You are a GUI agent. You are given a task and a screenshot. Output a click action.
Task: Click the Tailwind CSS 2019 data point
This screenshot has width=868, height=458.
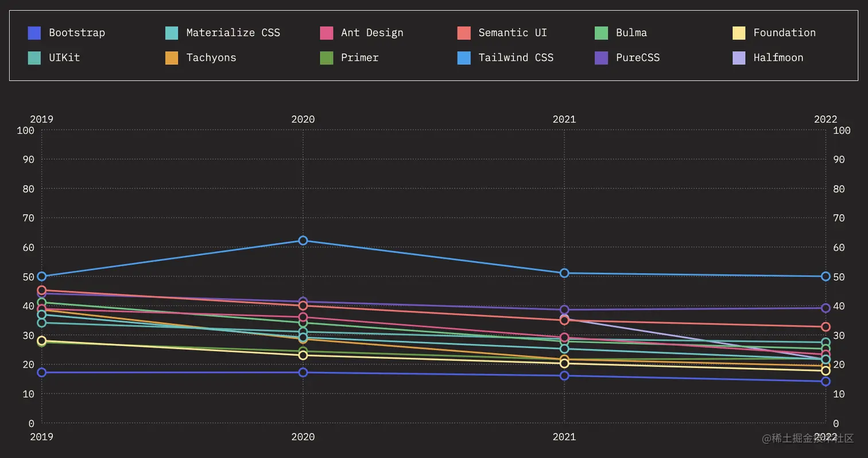tap(41, 277)
